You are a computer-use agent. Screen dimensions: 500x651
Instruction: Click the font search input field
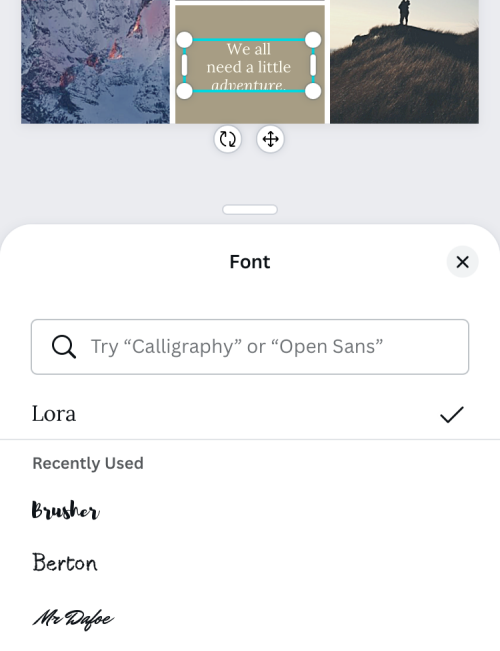(250, 347)
